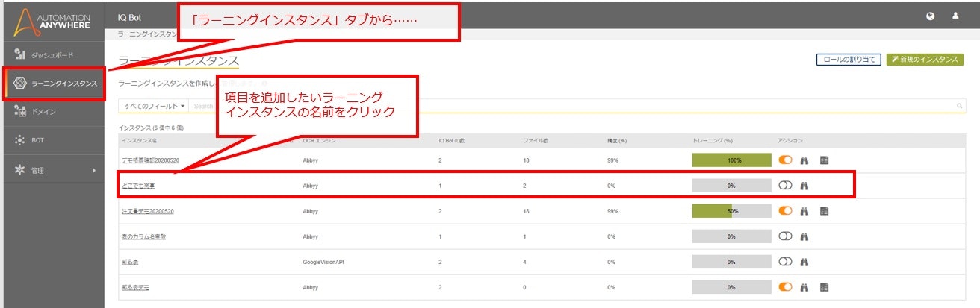Image resolution: width=980 pixels, height=308 pixels.
Task: Click binoculars icon in the GoogleVisionAPI row
Action: (805, 262)
